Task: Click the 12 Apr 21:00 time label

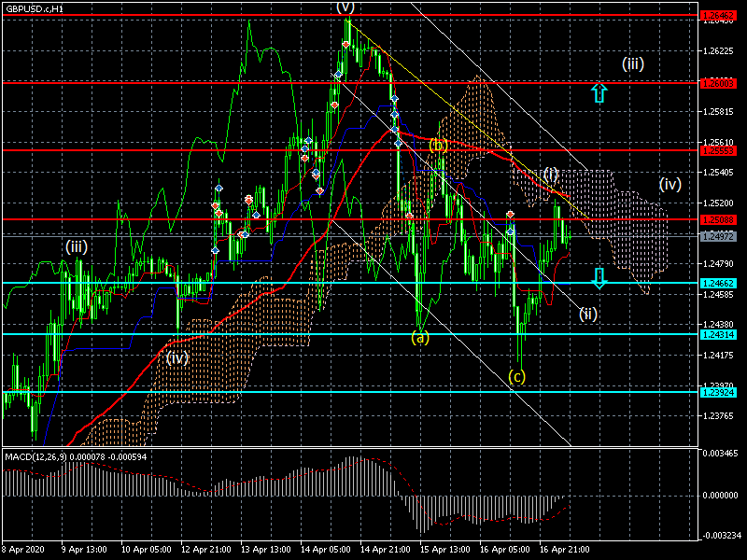Action: 205,549
